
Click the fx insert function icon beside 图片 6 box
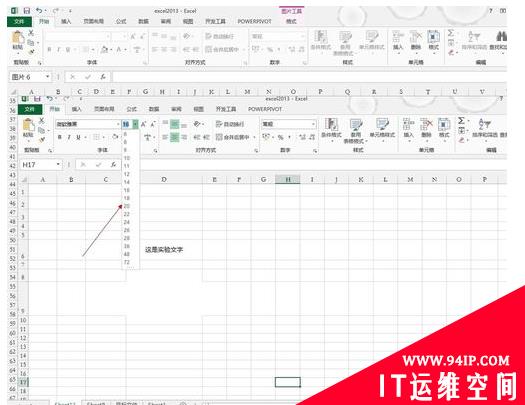pyautogui.click(x=103, y=77)
